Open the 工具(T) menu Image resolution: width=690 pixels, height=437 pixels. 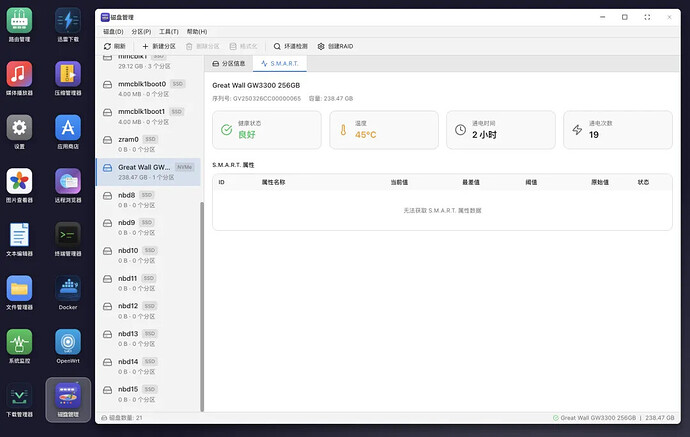(169, 31)
